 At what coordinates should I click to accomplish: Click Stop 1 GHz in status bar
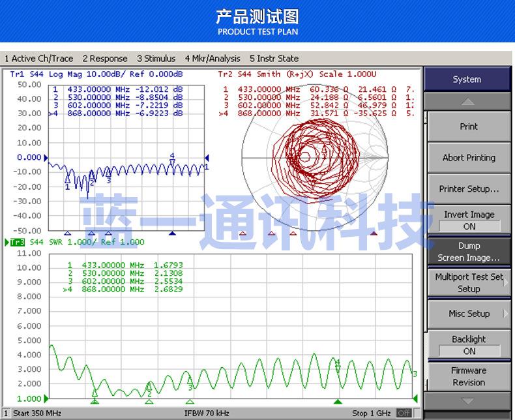point(371,413)
